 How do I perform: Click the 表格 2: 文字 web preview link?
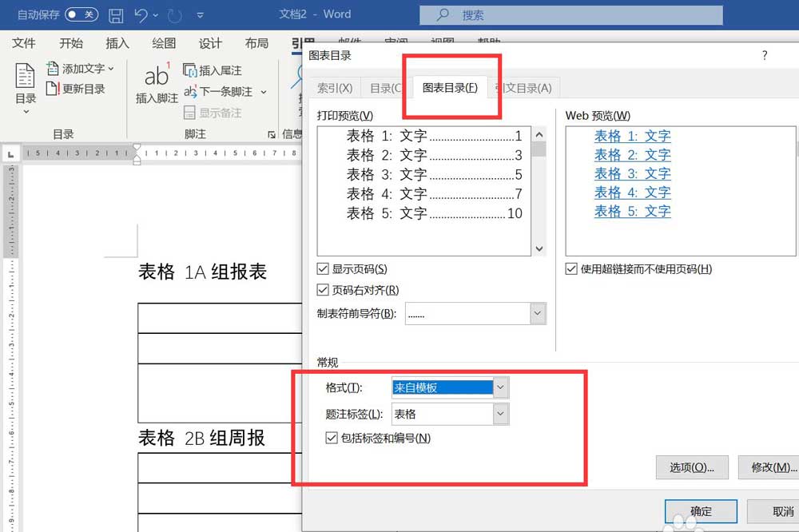pyautogui.click(x=632, y=154)
